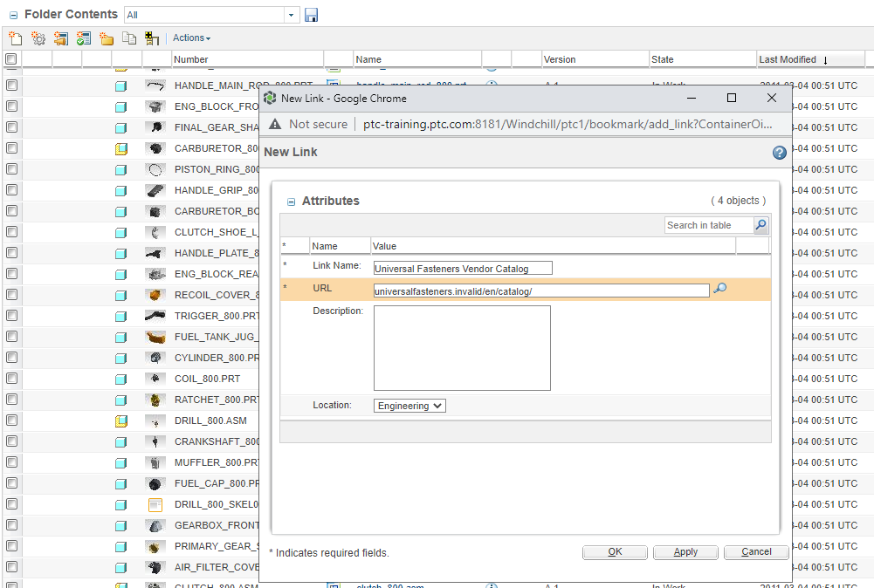This screenshot has width=874, height=588.
Task: Click the PISTON_RING thumbnail image
Action: [155, 169]
